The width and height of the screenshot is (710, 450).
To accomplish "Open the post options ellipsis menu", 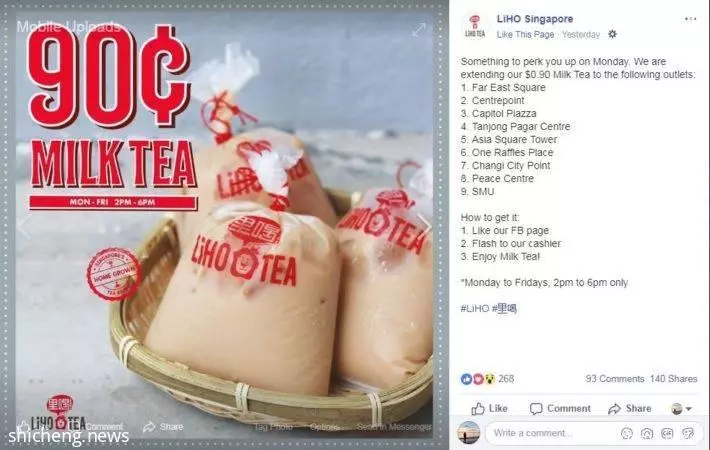I will pos(690,19).
